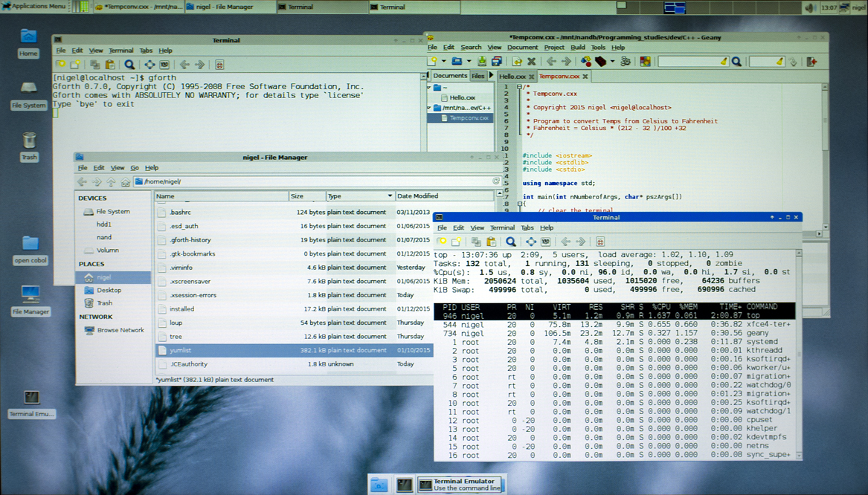The width and height of the screenshot is (868, 495).
Task: Click Geany's close current file X icon
Action: pyautogui.click(x=531, y=62)
